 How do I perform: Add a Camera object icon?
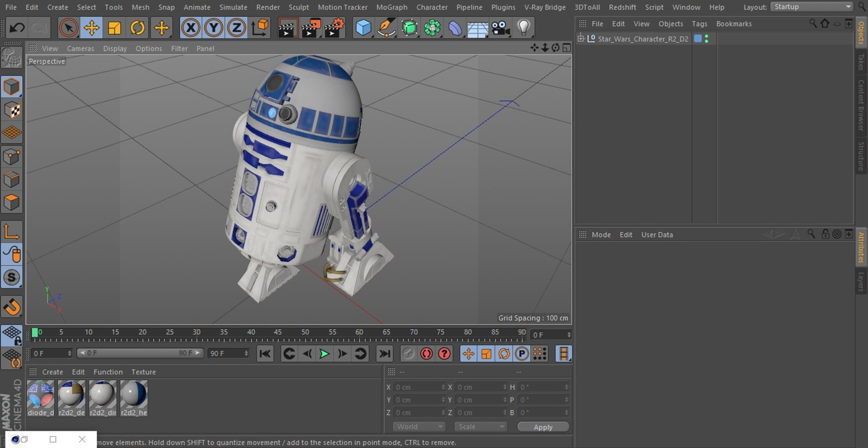(501, 28)
